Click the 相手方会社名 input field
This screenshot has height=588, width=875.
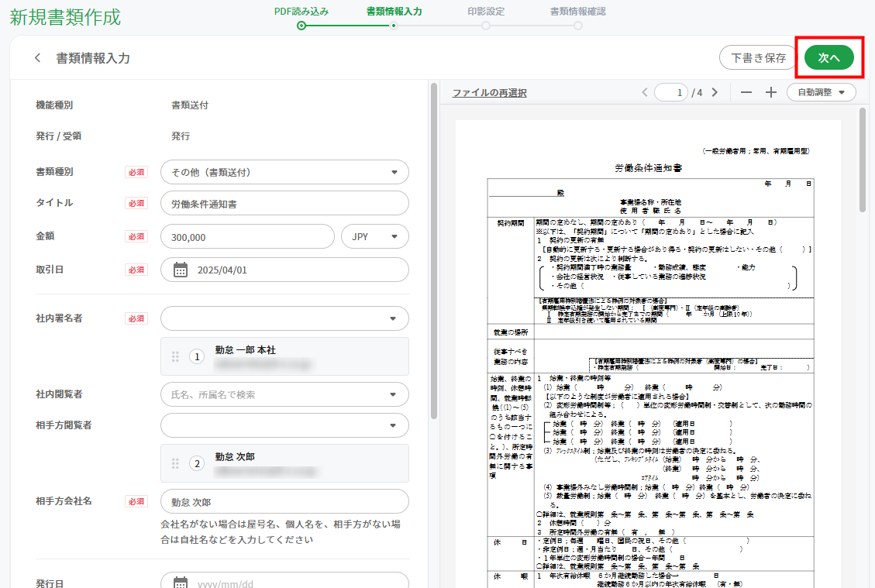pyautogui.click(x=284, y=501)
